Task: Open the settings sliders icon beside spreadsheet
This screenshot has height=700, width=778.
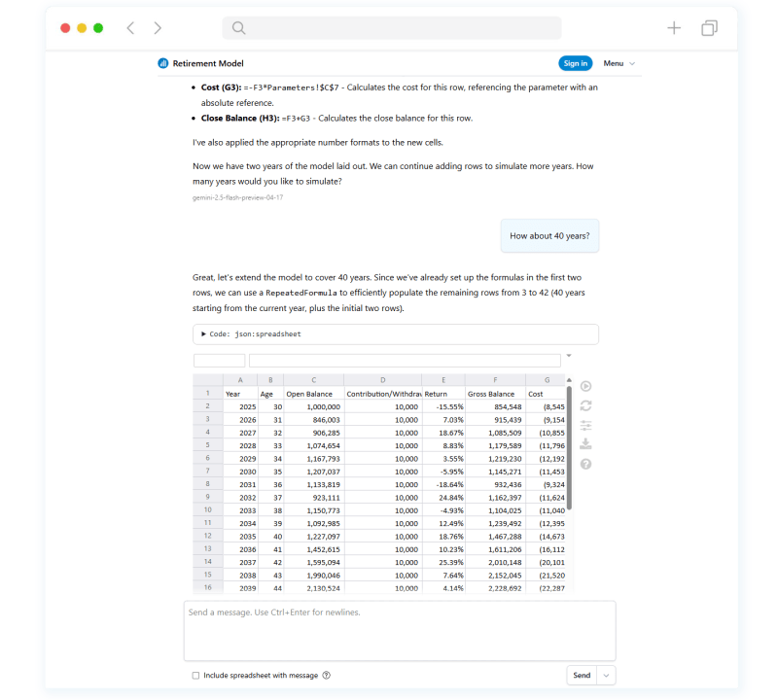Action: 586,425
